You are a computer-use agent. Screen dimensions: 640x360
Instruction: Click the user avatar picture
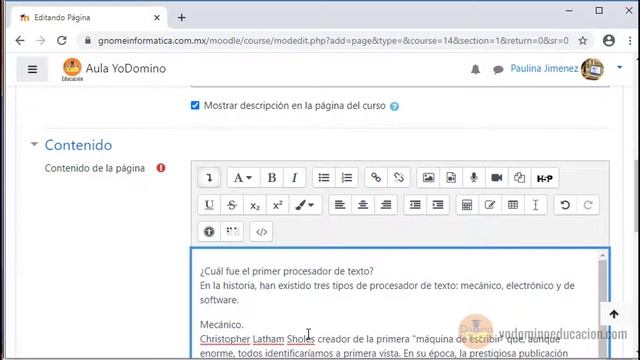(592, 69)
